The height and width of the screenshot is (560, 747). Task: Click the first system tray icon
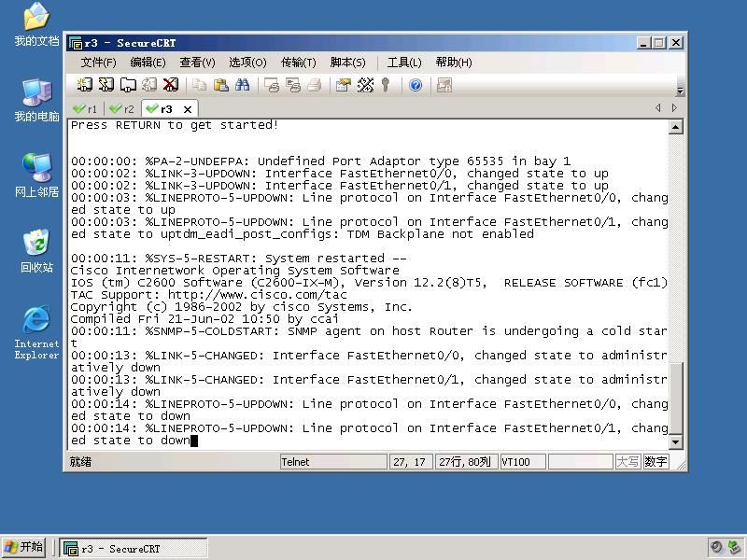(x=715, y=547)
